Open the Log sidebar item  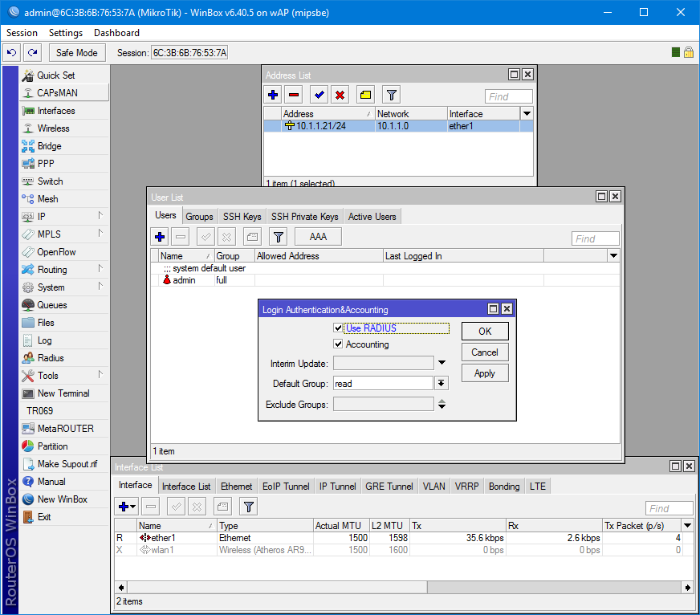pyautogui.click(x=64, y=340)
